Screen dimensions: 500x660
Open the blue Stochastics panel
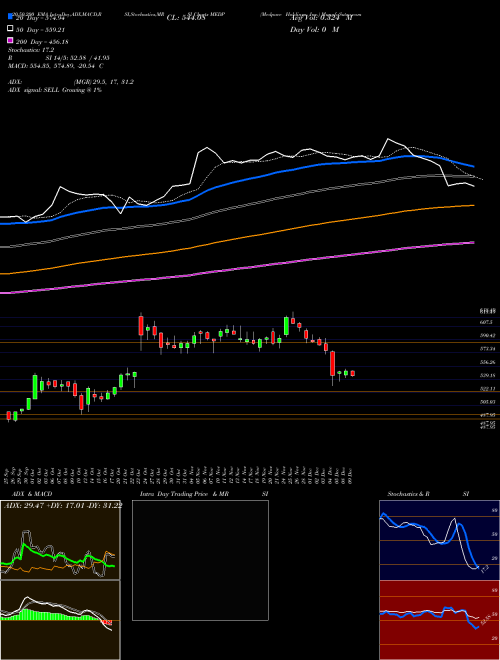pyautogui.click(x=439, y=540)
